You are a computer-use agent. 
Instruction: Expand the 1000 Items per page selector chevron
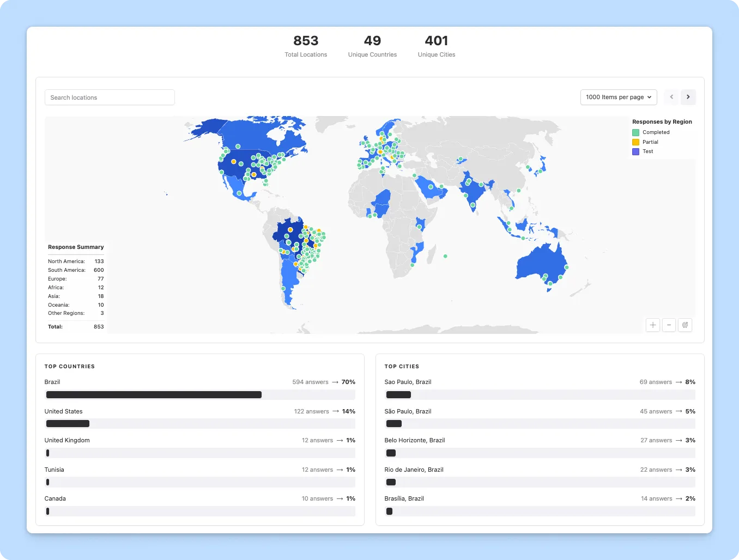[650, 97]
